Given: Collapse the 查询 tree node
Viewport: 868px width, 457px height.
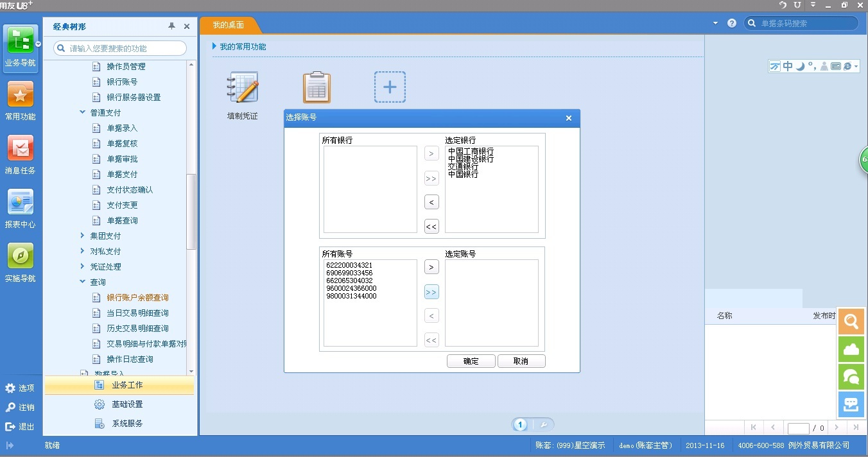Looking at the screenshot, I should pos(82,282).
